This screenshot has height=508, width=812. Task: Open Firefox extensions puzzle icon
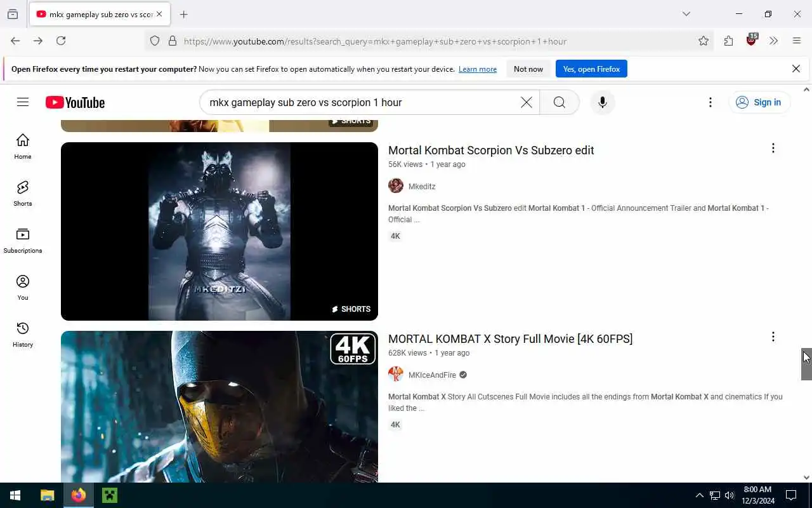pyautogui.click(x=728, y=41)
